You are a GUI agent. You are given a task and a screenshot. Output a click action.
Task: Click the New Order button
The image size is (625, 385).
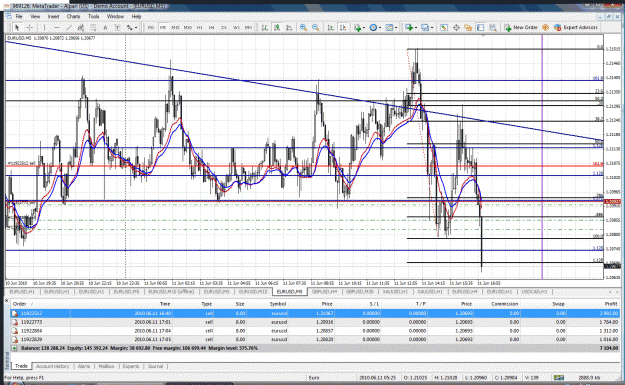(x=521, y=28)
